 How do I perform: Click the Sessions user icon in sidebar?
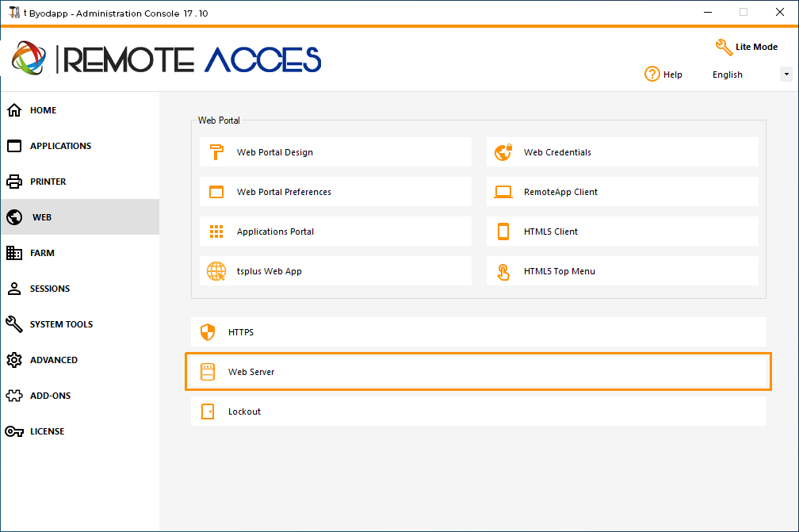14,289
